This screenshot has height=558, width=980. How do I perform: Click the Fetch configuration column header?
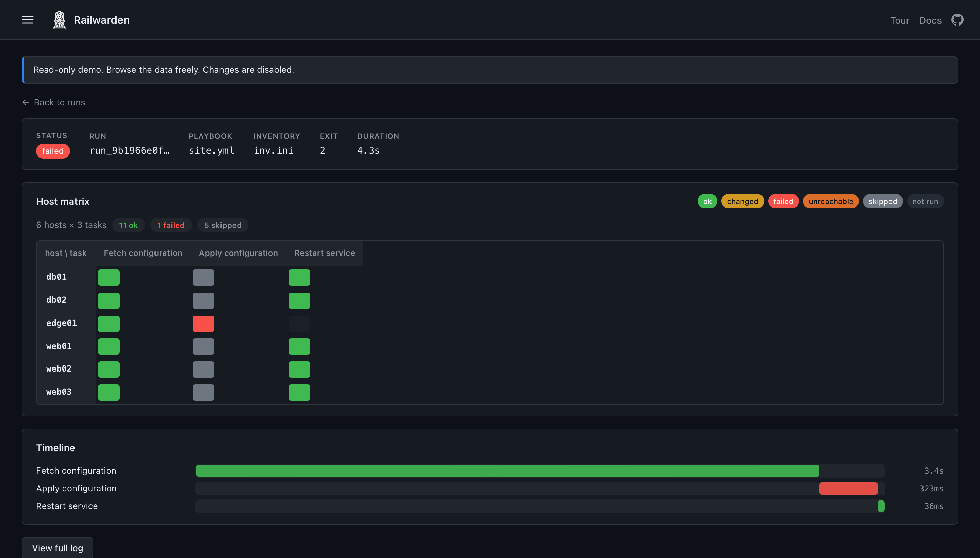pyautogui.click(x=143, y=253)
